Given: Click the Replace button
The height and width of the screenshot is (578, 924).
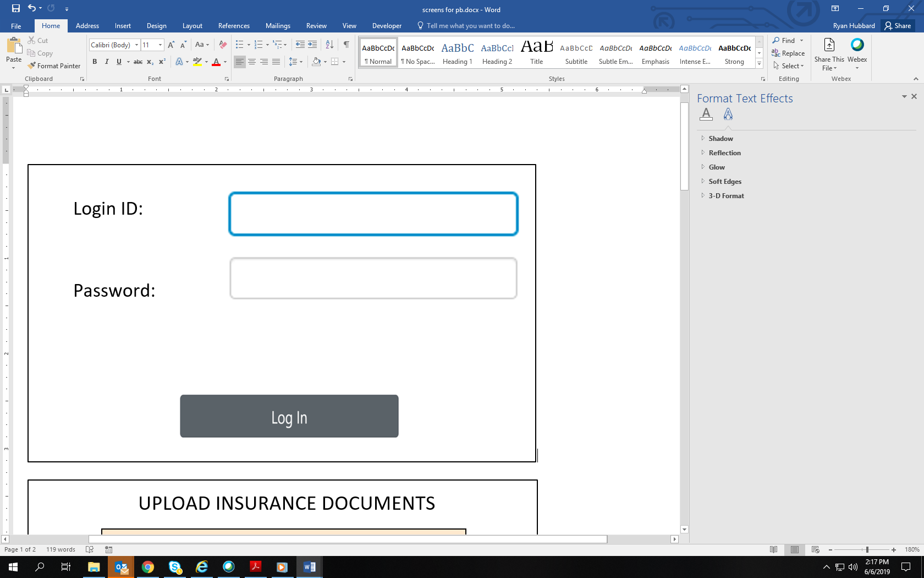Looking at the screenshot, I should pyautogui.click(x=788, y=53).
